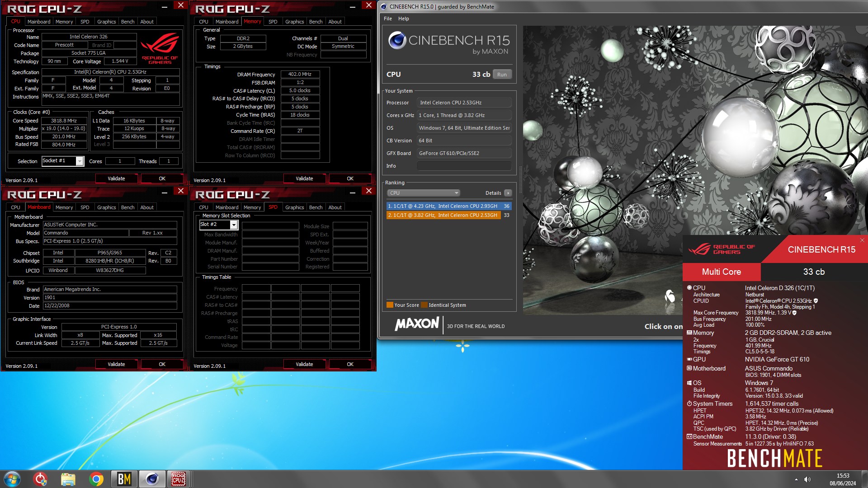Click the DRAM Frequency 402.0 MHz value
Viewport: 868px width, 488px height.
pos(300,74)
